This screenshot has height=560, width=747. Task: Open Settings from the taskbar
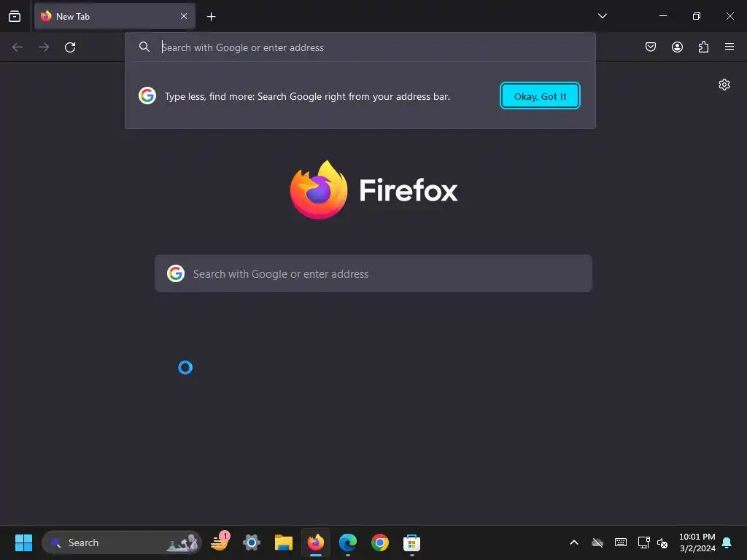pos(252,542)
